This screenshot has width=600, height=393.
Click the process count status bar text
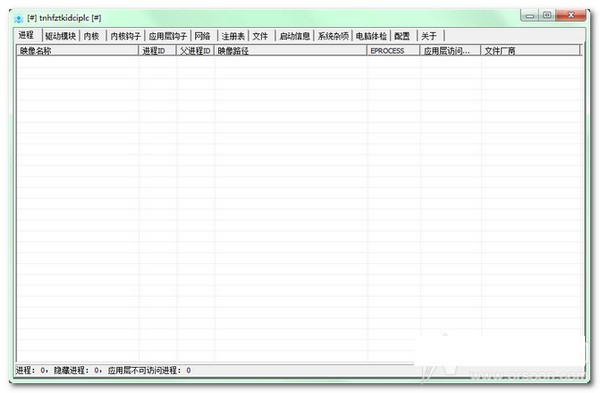click(103, 370)
